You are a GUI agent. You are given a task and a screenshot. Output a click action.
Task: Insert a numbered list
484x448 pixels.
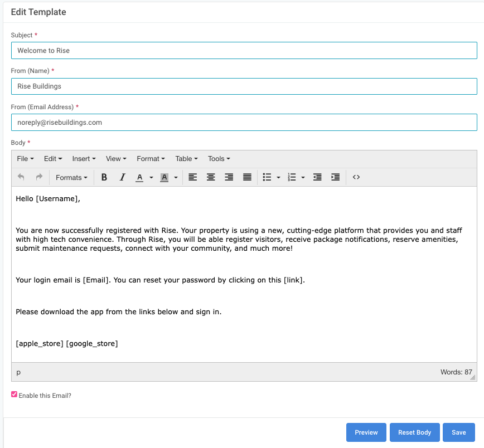(292, 177)
